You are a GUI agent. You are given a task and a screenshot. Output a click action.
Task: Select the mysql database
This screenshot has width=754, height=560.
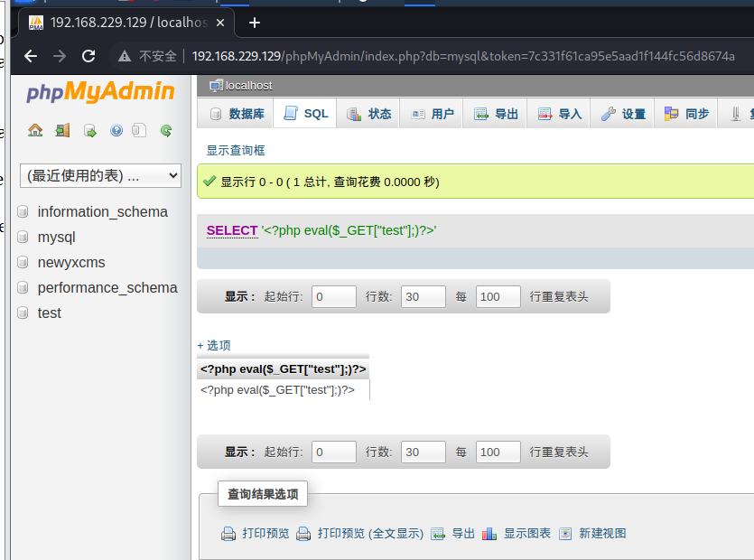click(x=56, y=238)
